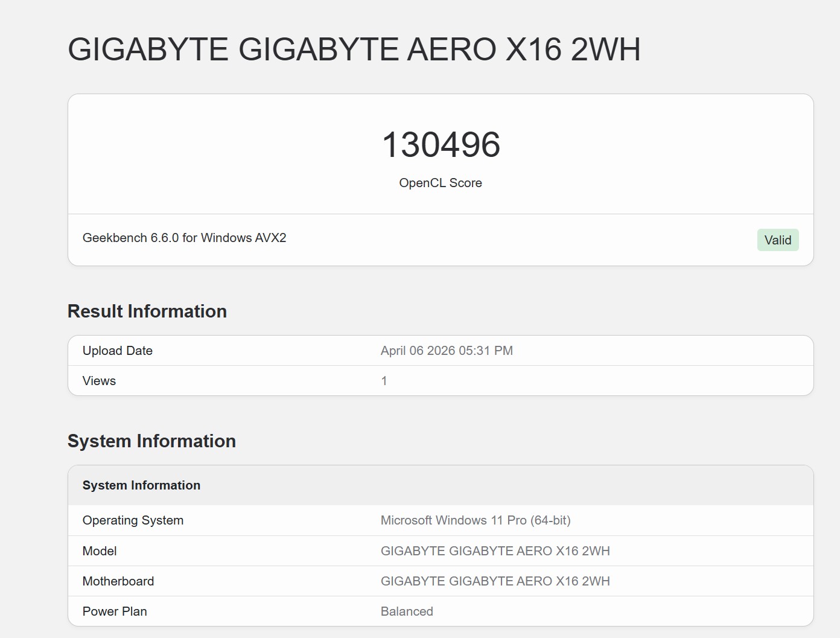Select the Model value GIGABYTE AERO X16 2WH
Screen dimensions: 840x638
point(495,551)
